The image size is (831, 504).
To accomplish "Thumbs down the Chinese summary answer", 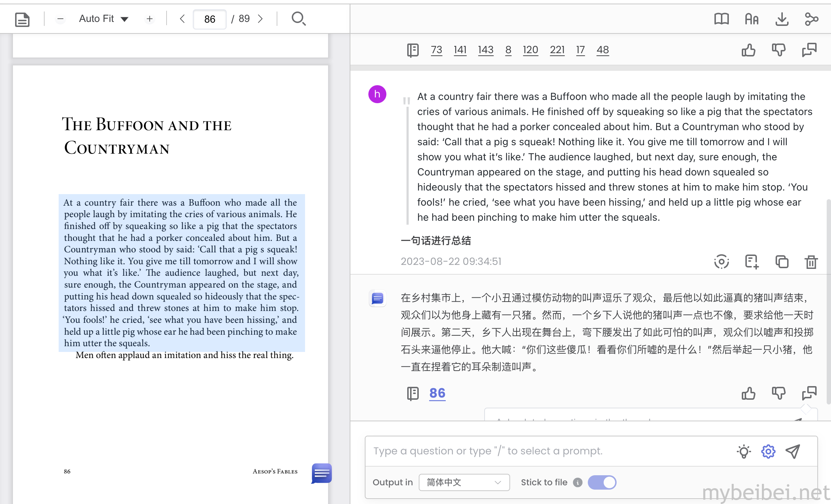I will coord(778,393).
